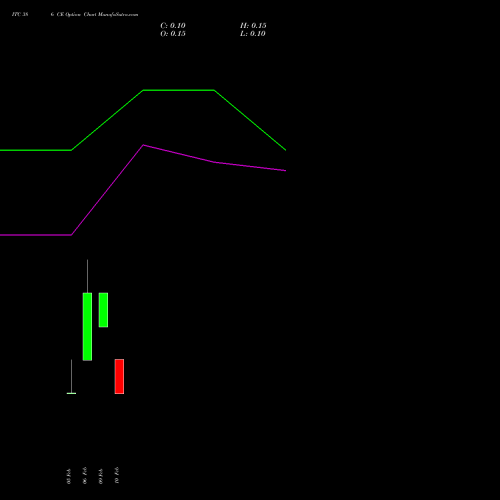Select the flat doji candle on 05 Feb
Image resolution: width=500 pixels, height=500 pixels.
click(x=71, y=393)
